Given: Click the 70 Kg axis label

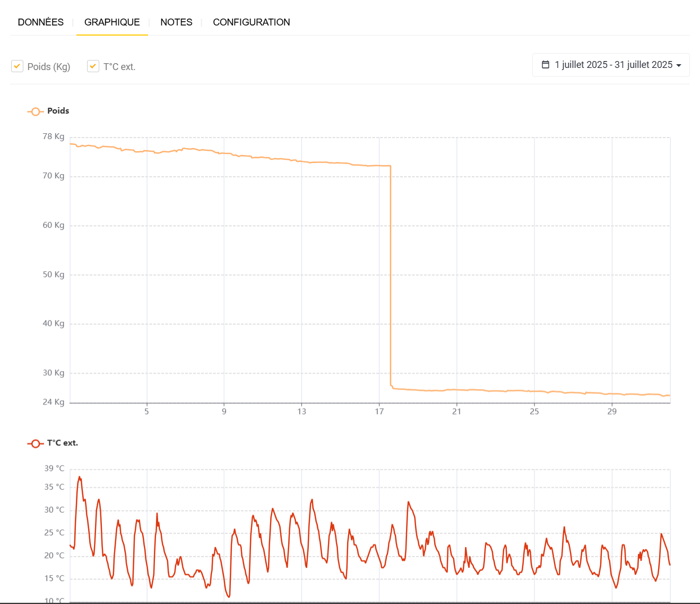Looking at the screenshot, I should pyautogui.click(x=54, y=176).
